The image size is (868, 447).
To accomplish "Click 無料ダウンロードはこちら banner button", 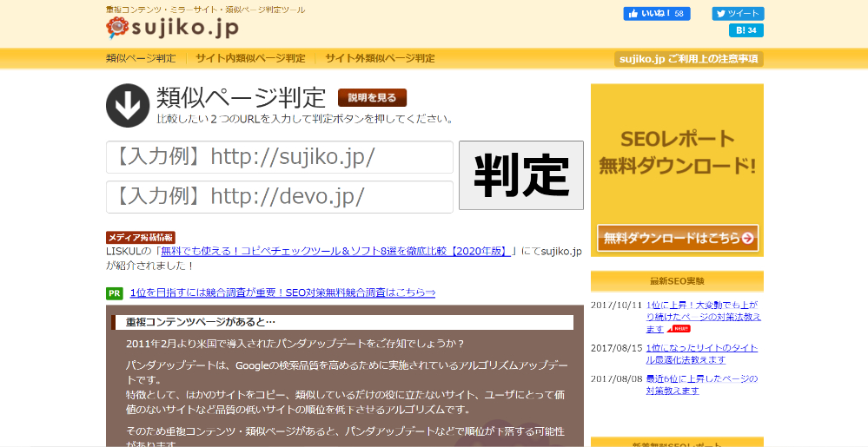I will (x=678, y=238).
